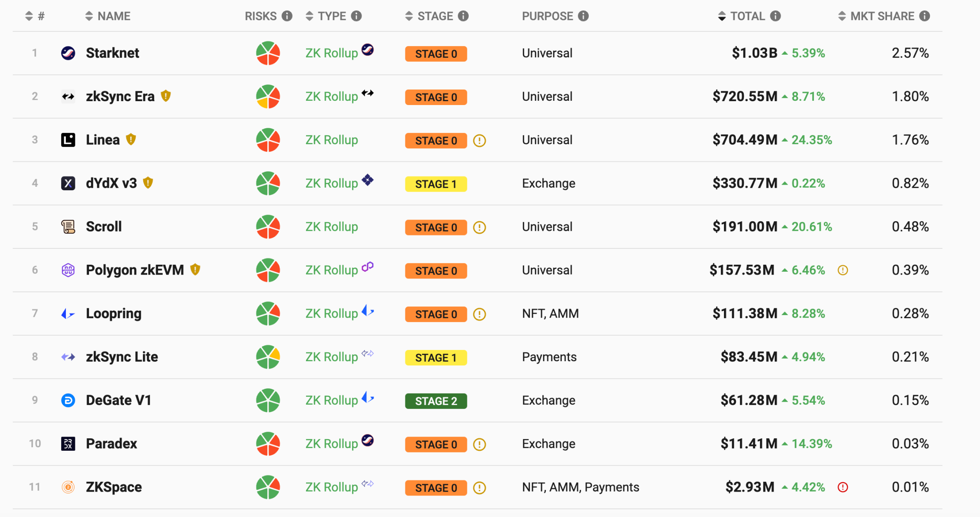Click the Polygon zkEVM project logo

coord(68,270)
